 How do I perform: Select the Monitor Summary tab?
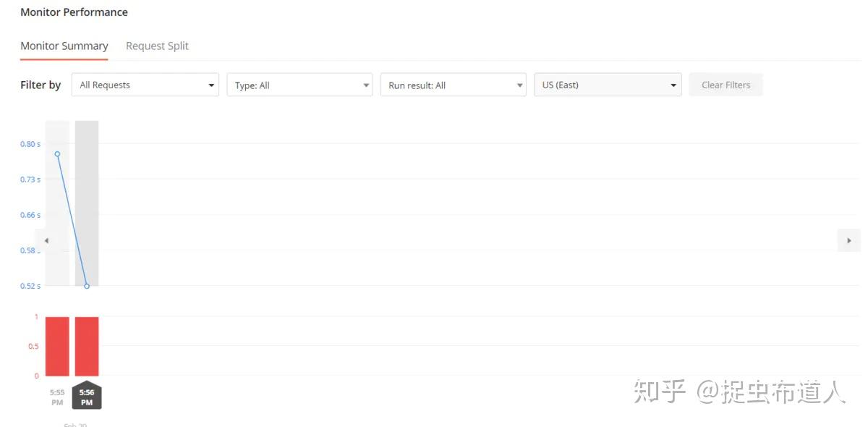(x=64, y=45)
